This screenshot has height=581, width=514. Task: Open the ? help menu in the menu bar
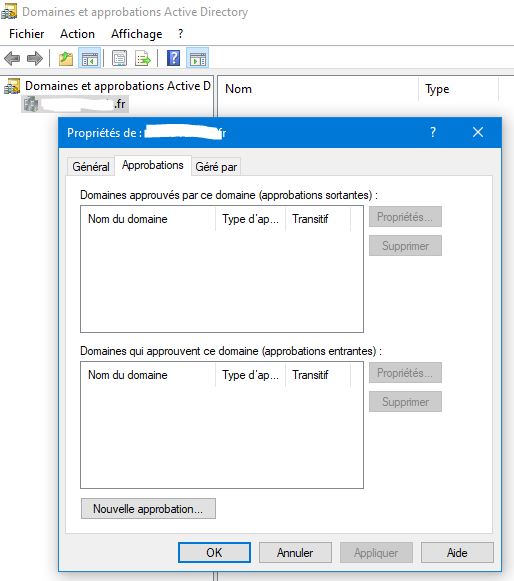180,34
